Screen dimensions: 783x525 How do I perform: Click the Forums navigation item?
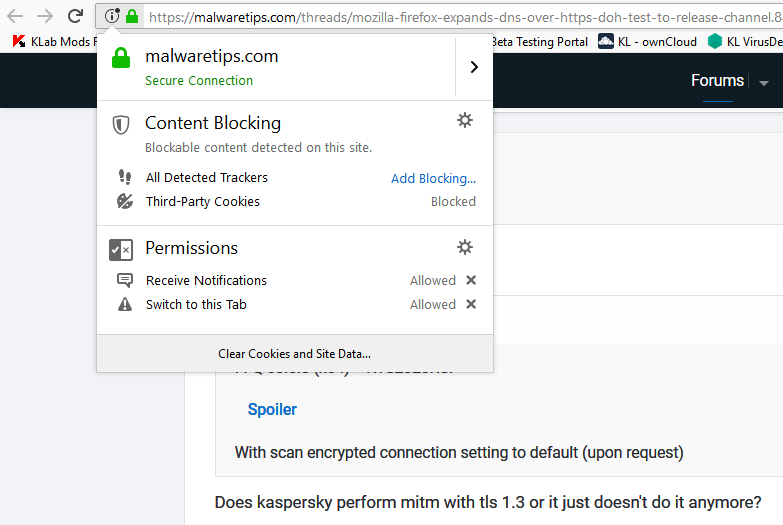717,81
